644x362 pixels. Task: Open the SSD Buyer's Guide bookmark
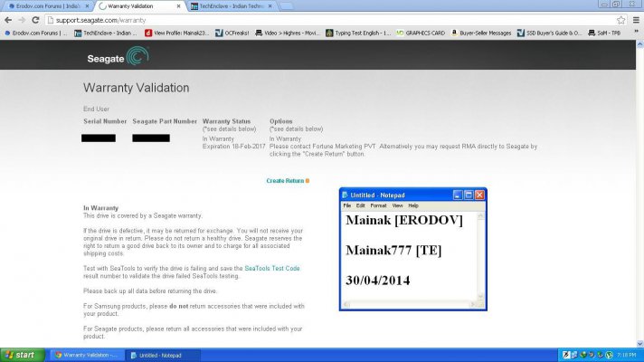point(550,33)
